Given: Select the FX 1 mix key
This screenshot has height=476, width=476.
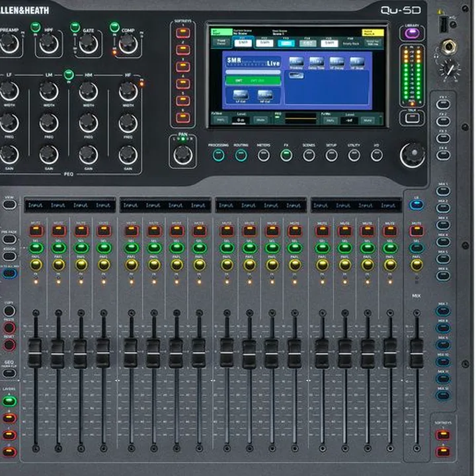Looking at the screenshot, I should (443, 104).
